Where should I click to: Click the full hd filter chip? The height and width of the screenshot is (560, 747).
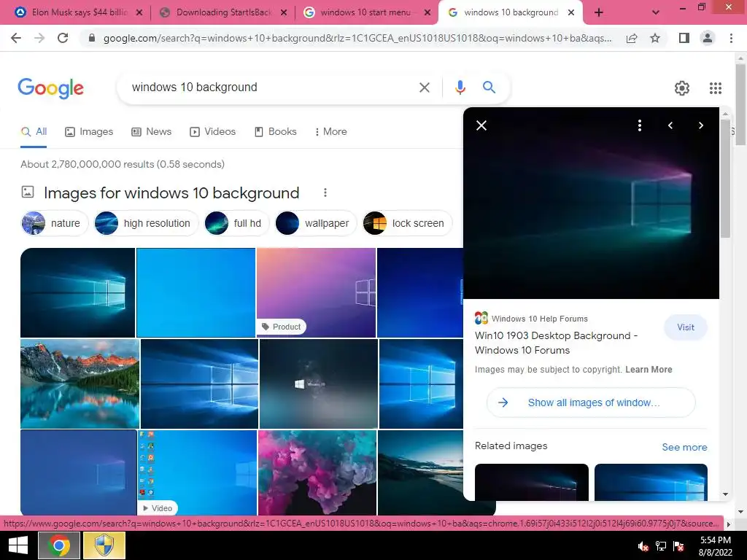[236, 223]
